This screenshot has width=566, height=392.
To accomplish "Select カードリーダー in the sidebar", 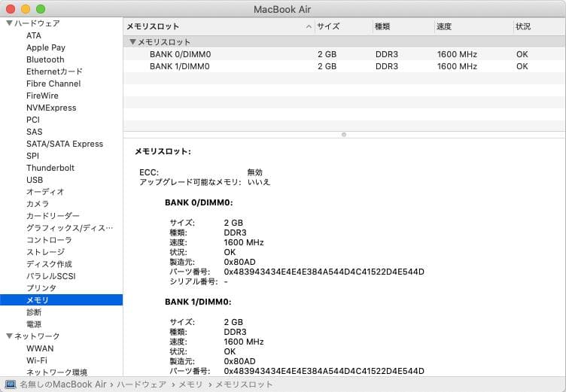I will (x=53, y=216).
